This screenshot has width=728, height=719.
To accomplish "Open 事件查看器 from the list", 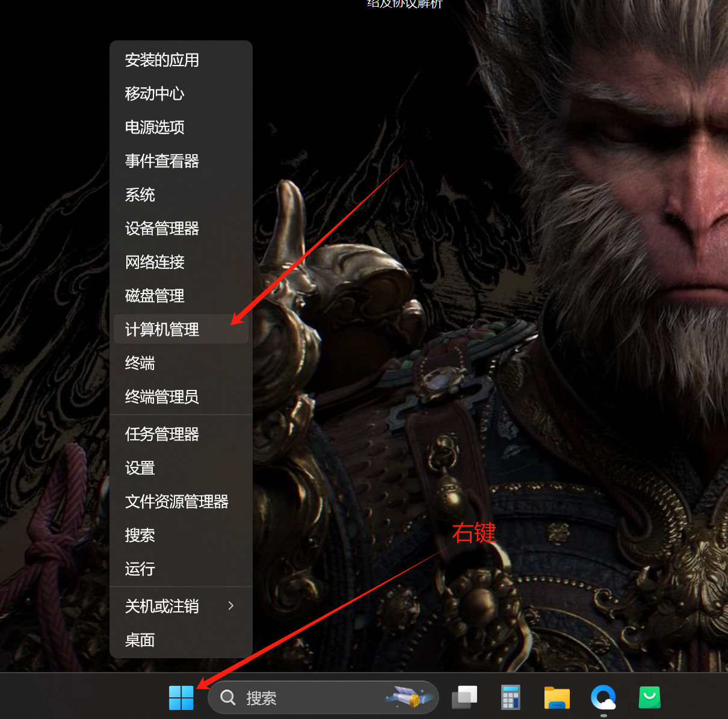I will click(x=162, y=161).
